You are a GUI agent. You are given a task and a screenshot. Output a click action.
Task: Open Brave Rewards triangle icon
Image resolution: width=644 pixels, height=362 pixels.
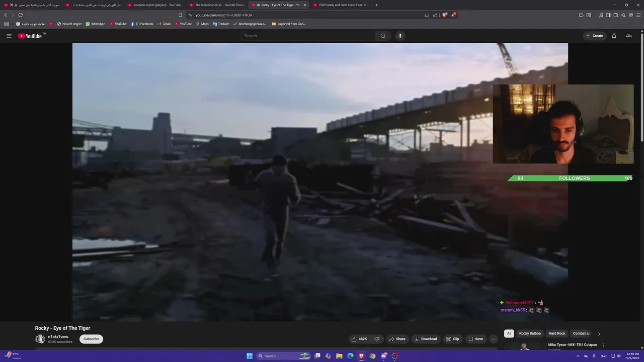pos(453,15)
